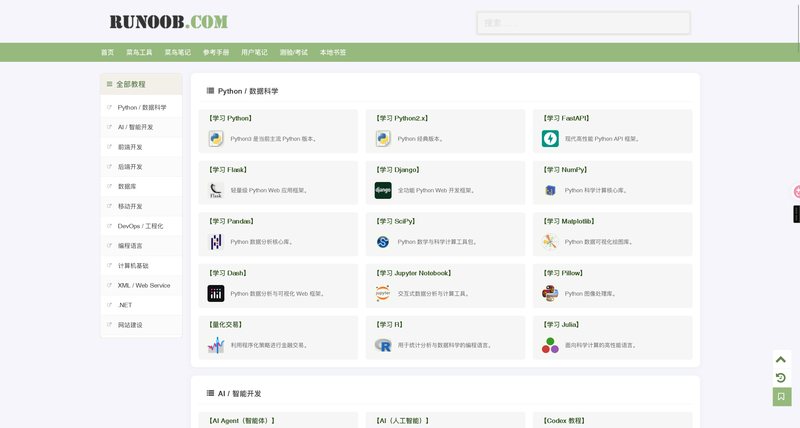
Task: Select 网站建设 in sidebar
Action: point(141,325)
